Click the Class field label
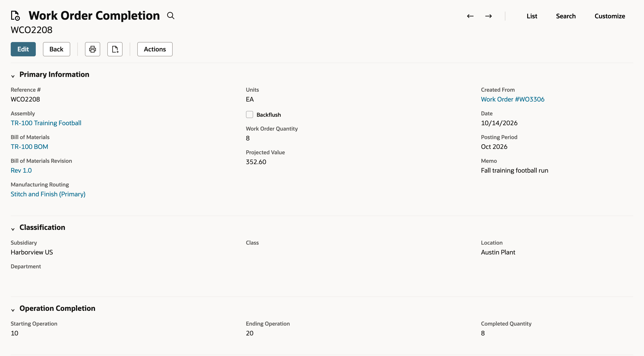 tap(252, 243)
